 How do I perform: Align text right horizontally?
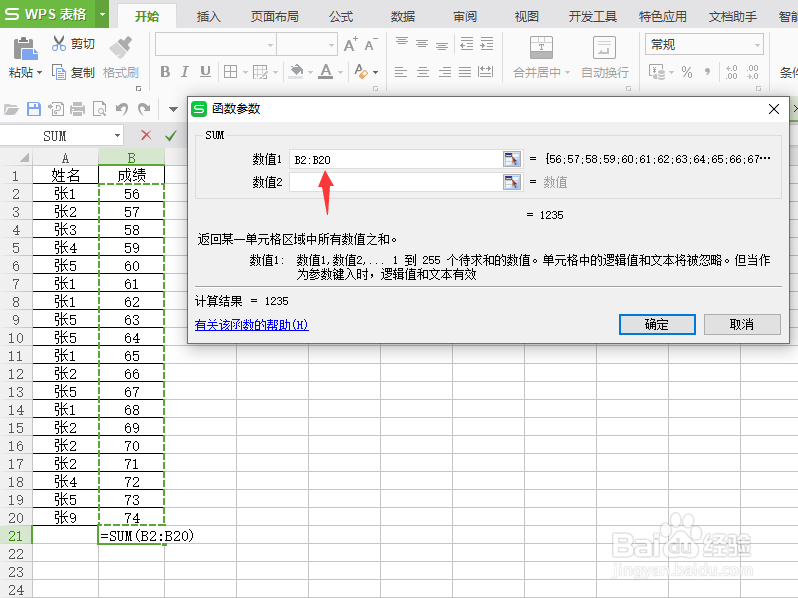coord(444,72)
